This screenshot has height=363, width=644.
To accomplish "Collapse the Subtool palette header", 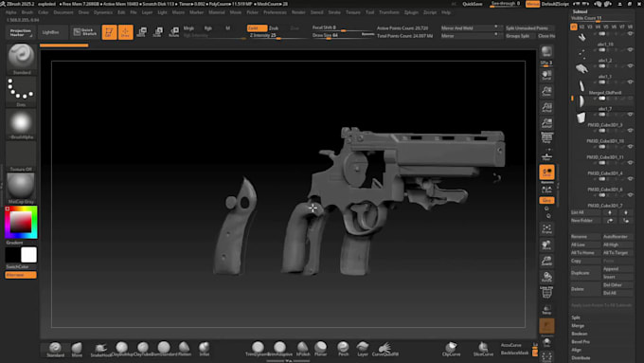I will (x=580, y=11).
